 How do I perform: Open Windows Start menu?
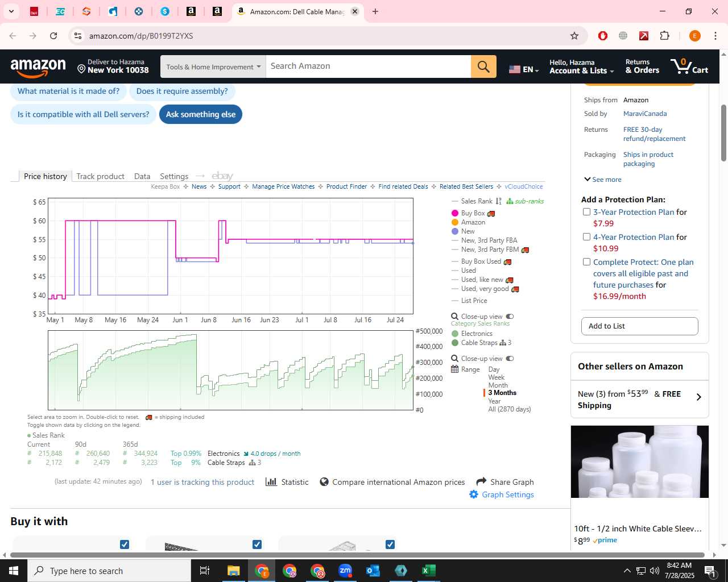pyautogui.click(x=14, y=571)
